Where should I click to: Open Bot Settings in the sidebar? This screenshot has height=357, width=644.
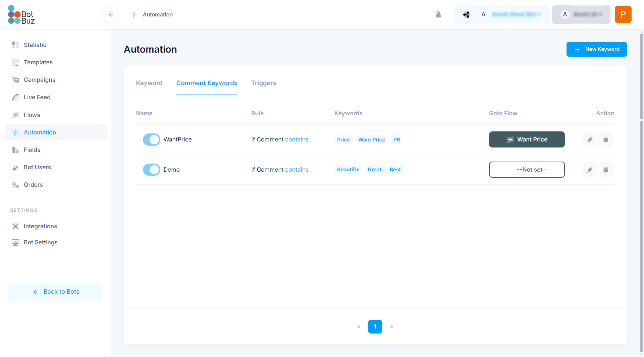click(x=56, y=242)
